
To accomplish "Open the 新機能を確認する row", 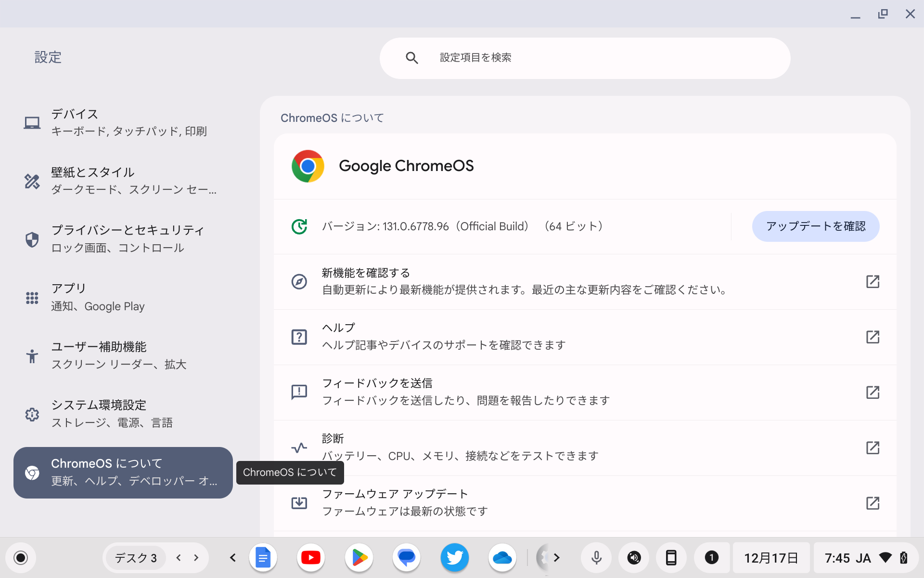I will pos(525,281).
